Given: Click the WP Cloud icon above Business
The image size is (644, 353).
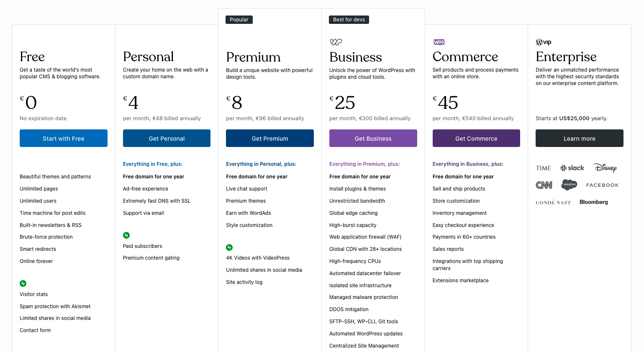Looking at the screenshot, I should tap(336, 42).
